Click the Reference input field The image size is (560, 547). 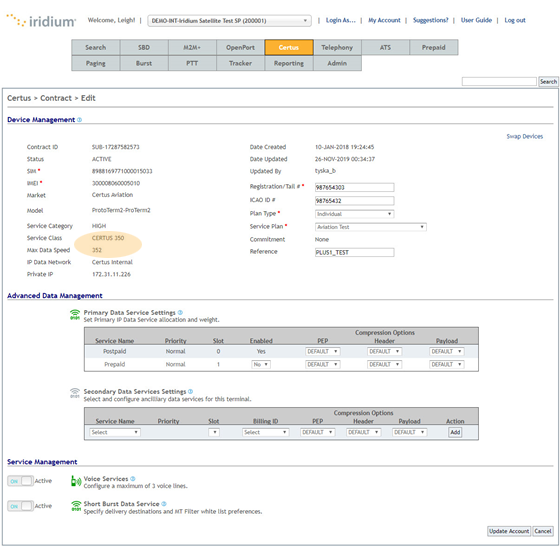(x=354, y=252)
